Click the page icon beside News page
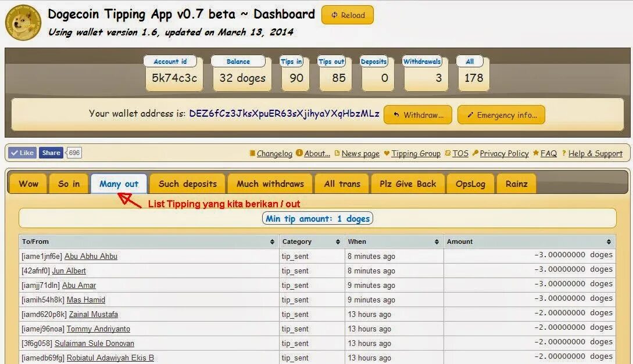633x364 pixels. point(337,153)
